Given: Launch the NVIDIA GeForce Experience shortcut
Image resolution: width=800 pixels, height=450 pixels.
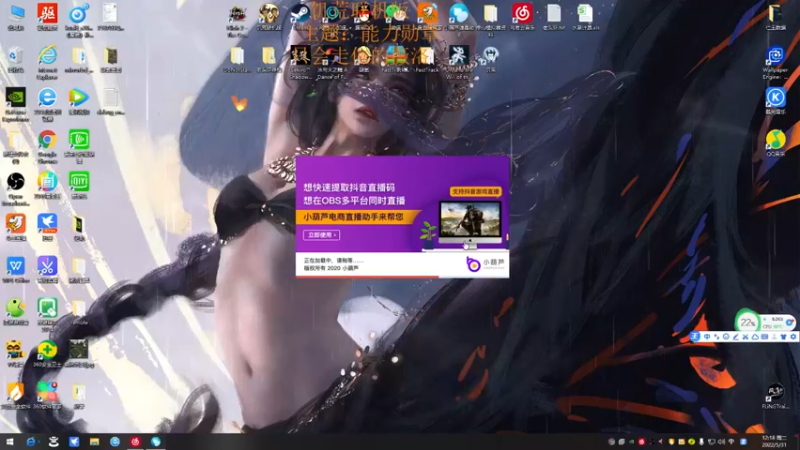Looking at the screenshot, I should (16, 104).
